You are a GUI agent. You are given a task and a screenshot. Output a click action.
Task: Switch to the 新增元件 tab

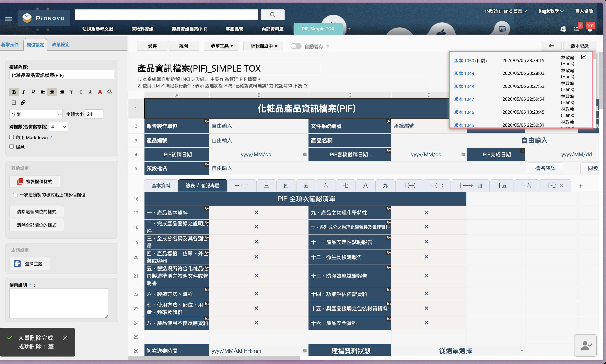10,45
